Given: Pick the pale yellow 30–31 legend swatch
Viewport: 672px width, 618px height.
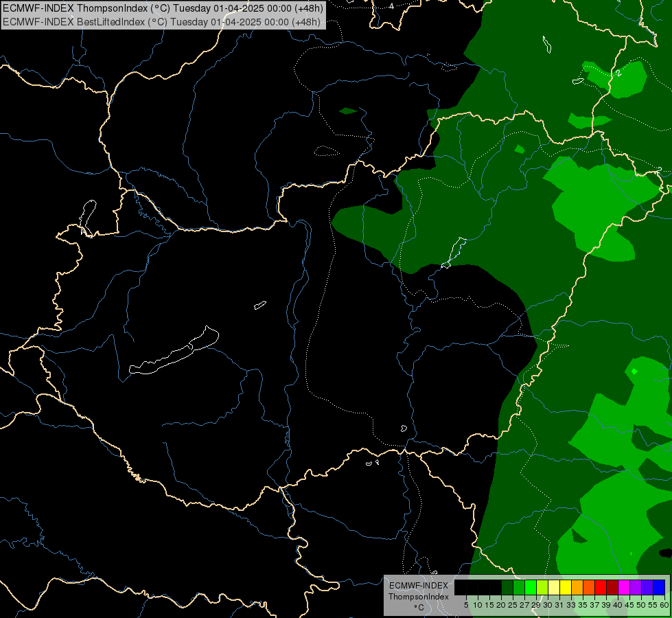Looking at the screenshot, I should (554, 587).
